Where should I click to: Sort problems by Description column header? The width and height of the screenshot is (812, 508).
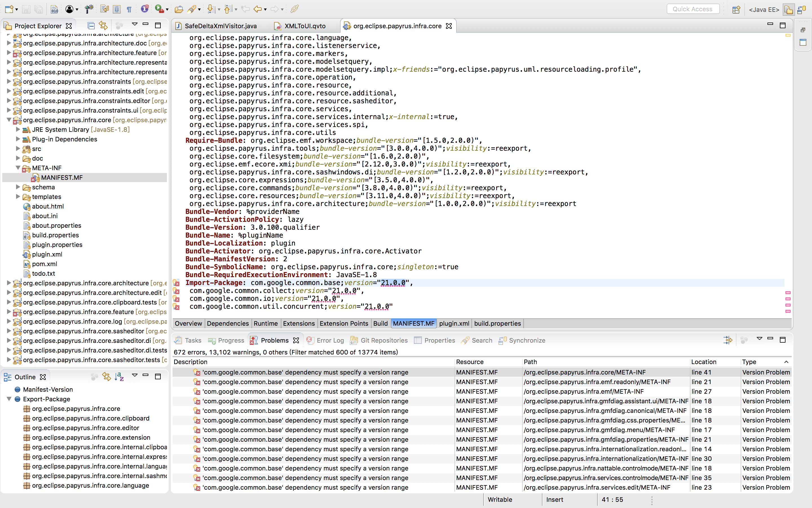click(x=313, y=362)
